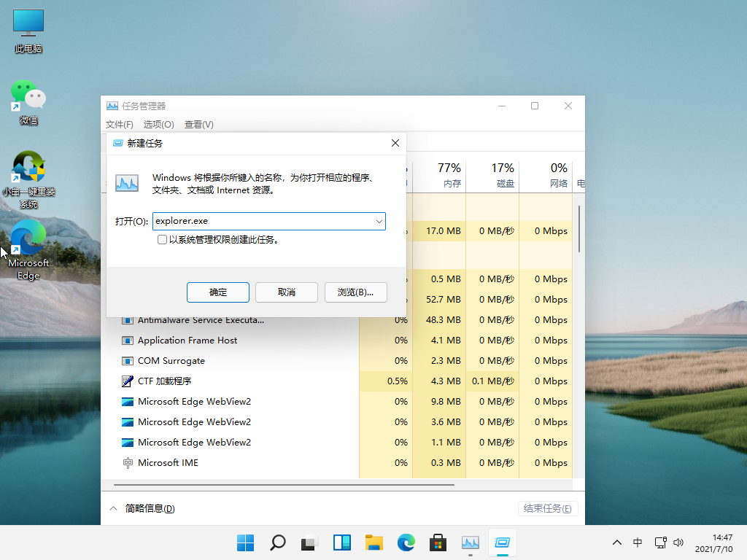Open Task View from the taskbar
This screenshot has width=747, height=560.
click(x=310, y=542)
